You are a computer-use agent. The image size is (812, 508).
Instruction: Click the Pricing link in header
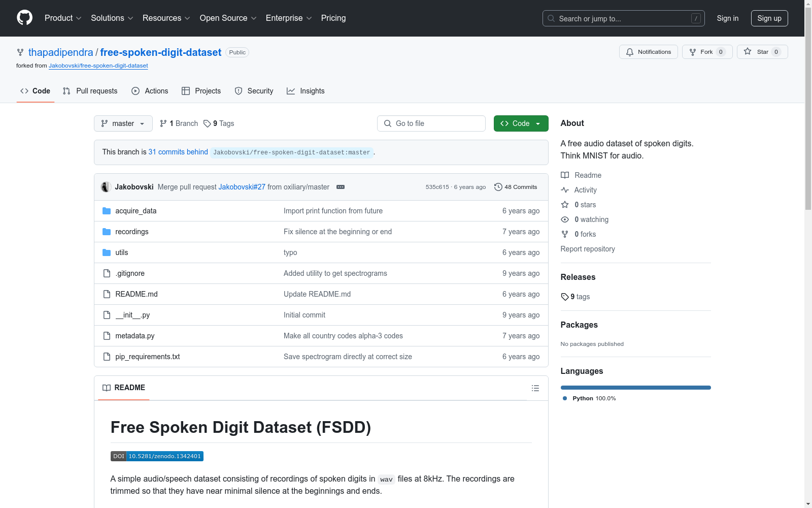click(333, 18)
